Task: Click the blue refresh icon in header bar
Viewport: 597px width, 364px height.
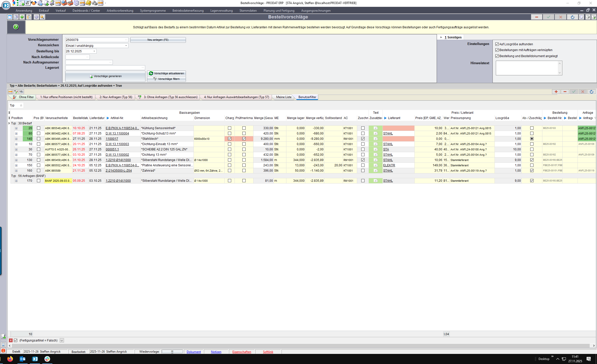Action: [572, 17]
